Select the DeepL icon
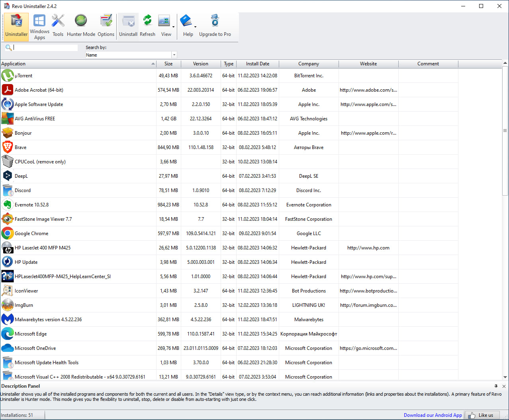The image size is (509, 420). pos(7,176)
